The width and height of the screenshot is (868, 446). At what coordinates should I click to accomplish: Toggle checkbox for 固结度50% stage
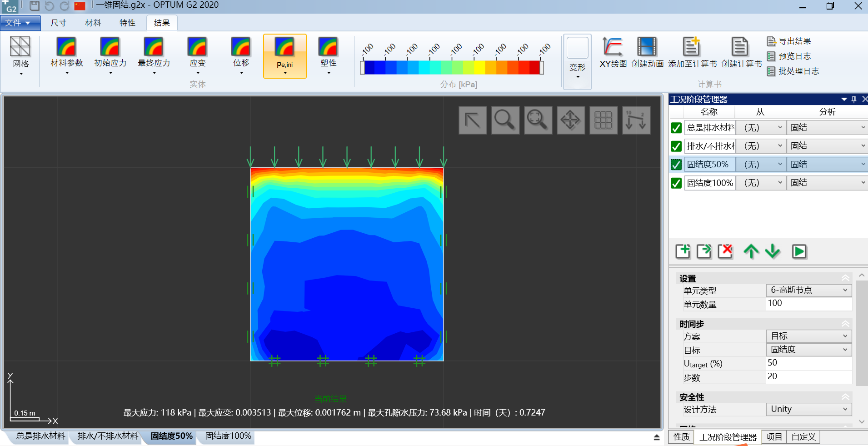[x=676, y=165]
